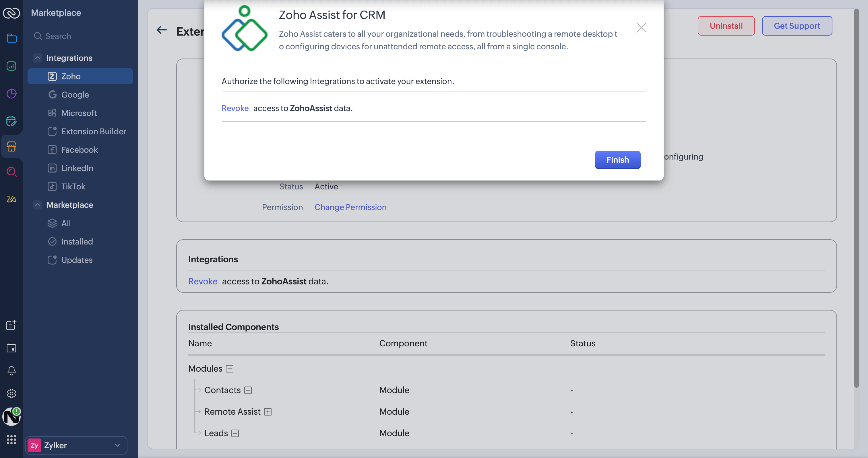Click the back arrow beside Extension title

[x=162, y=30]
